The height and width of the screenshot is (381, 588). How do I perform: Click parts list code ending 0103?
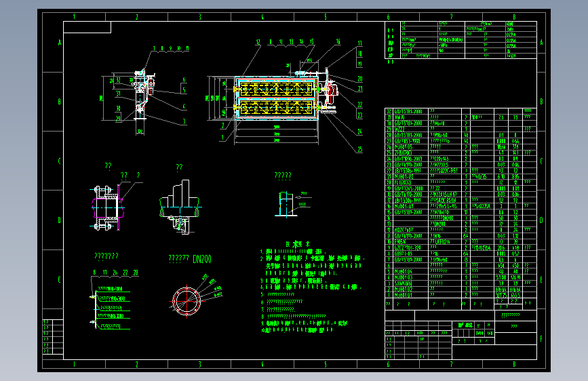pyautogui.click(x=404, y=277)
